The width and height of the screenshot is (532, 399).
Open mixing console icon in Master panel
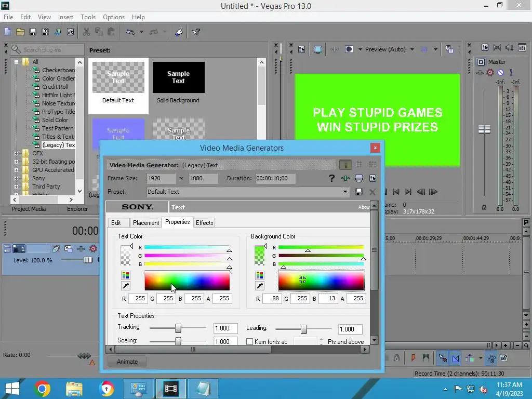click(x=522, y=47)
